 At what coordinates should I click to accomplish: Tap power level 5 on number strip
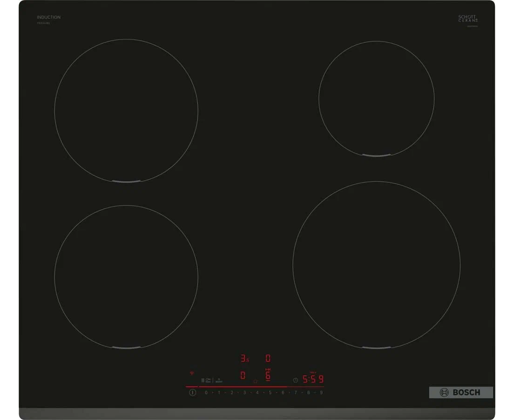(x=270, y=393)
